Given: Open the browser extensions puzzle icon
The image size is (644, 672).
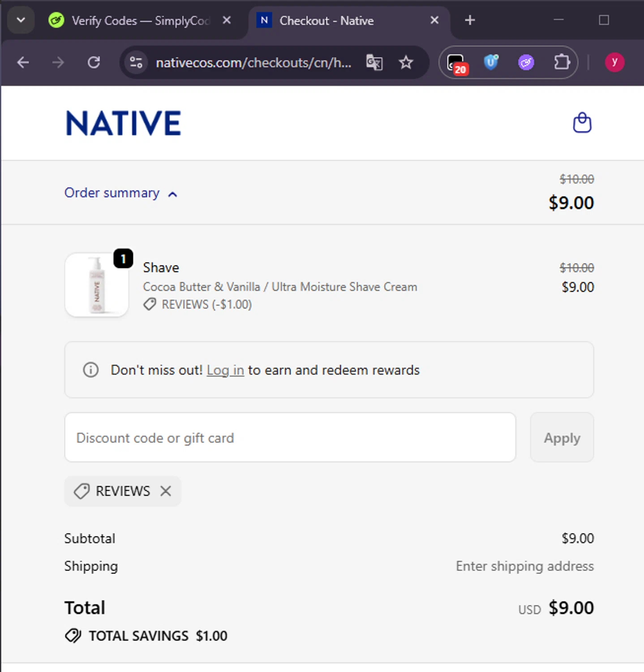Looking at the screenshot, I should pyautogui.click(x=562, y=62).
